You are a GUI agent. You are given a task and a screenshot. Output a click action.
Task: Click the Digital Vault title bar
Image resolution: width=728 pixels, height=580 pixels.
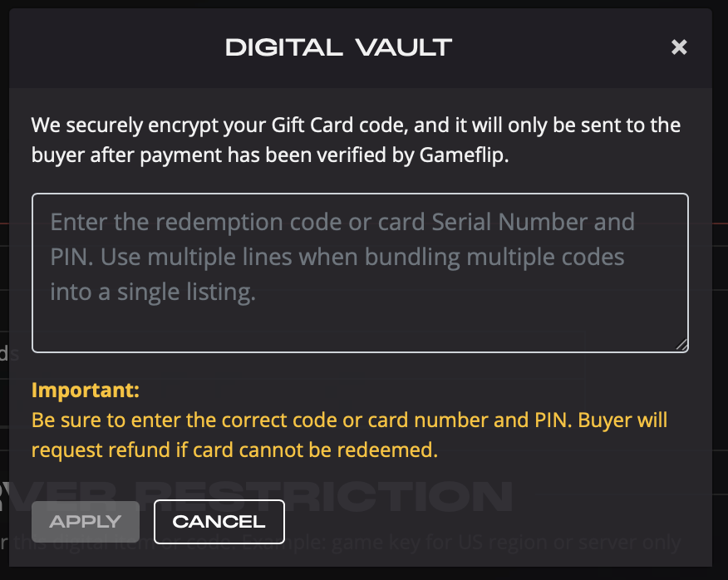pyautogui.click(x=338, y=47)
